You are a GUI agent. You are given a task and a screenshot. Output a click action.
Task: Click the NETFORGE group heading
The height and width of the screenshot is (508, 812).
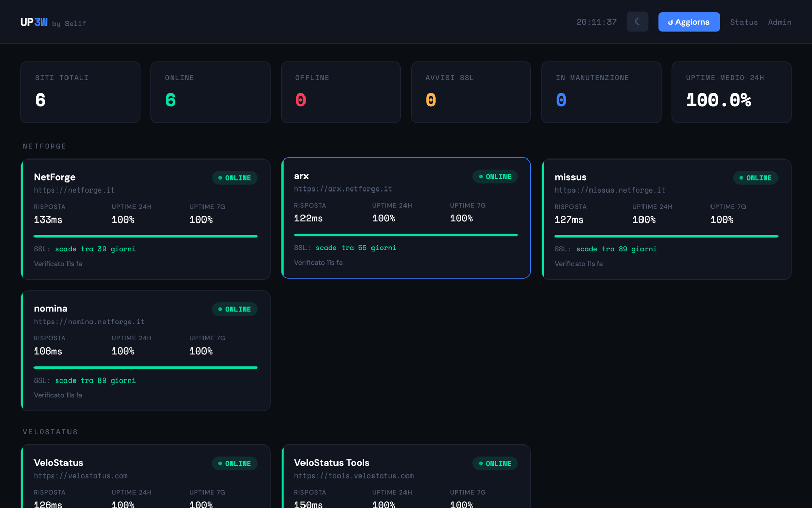[x=45, y=146]
